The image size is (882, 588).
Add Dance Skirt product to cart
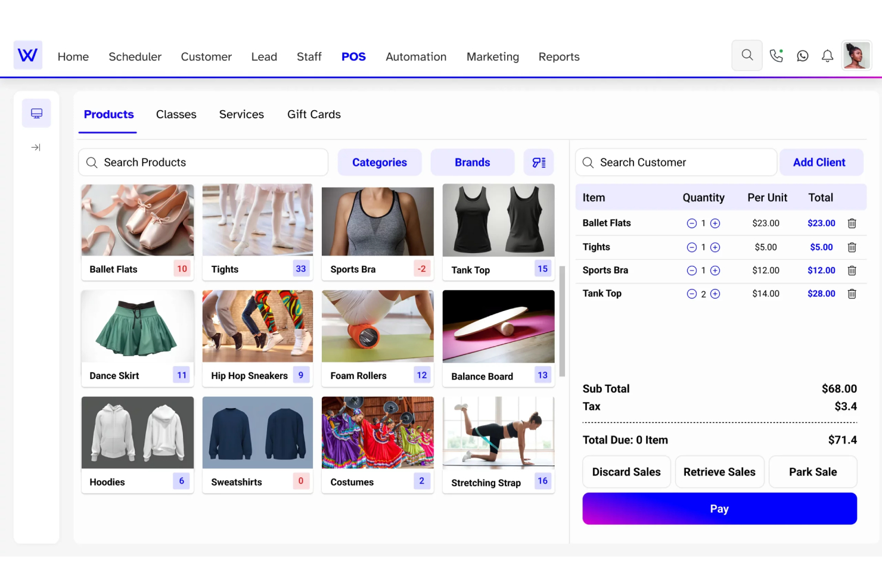tap(138, 338)
